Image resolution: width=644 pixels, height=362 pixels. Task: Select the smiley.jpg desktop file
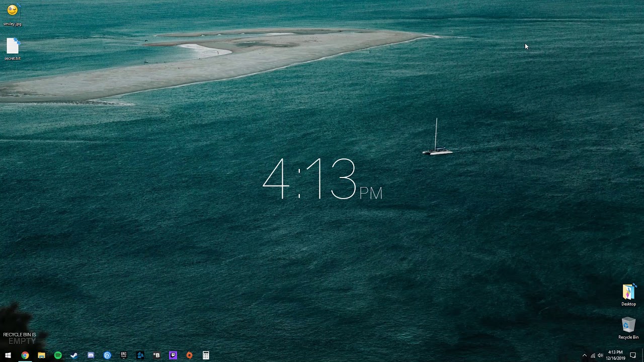click(13, 15)
